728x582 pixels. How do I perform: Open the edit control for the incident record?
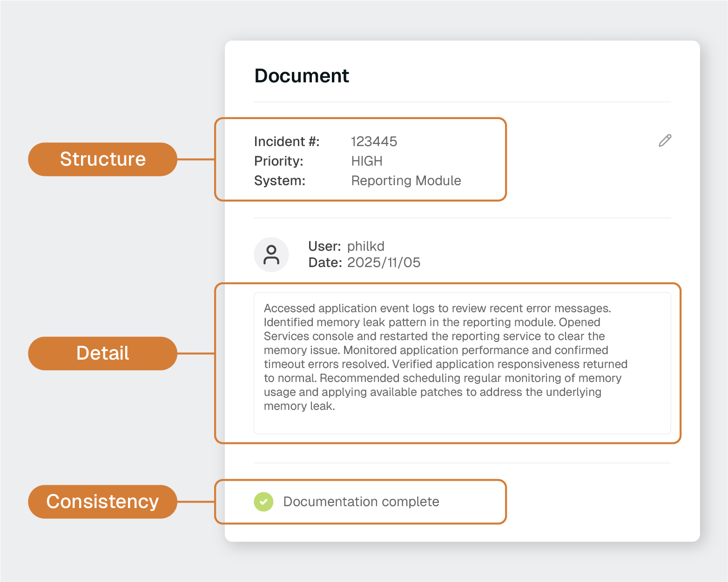[665, 140]
